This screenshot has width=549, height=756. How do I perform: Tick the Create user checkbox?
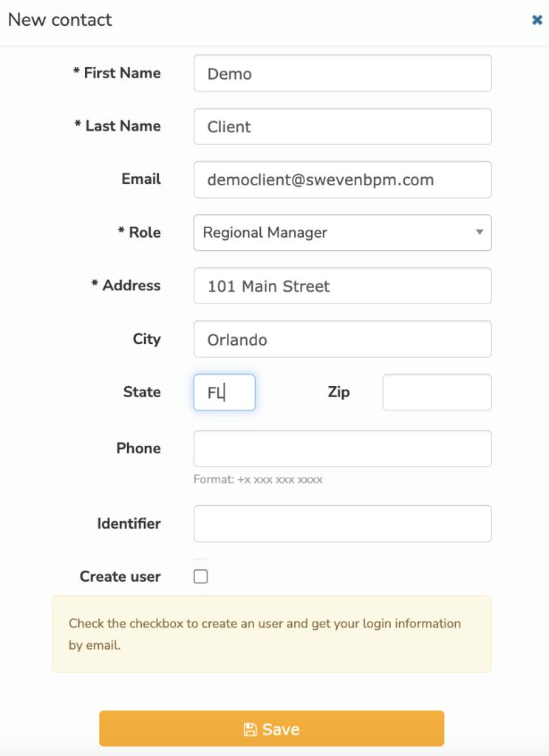pos(201,576)
